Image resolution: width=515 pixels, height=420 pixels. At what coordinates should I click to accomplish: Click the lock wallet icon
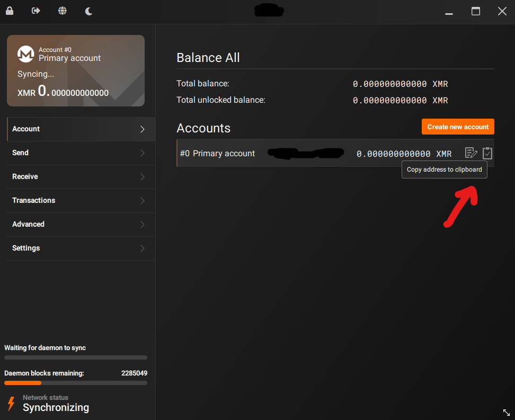pyautogui.click(x=10, y=11)
